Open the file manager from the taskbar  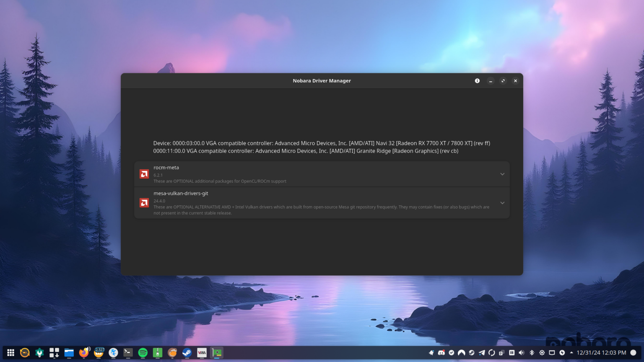click(69, 352)
